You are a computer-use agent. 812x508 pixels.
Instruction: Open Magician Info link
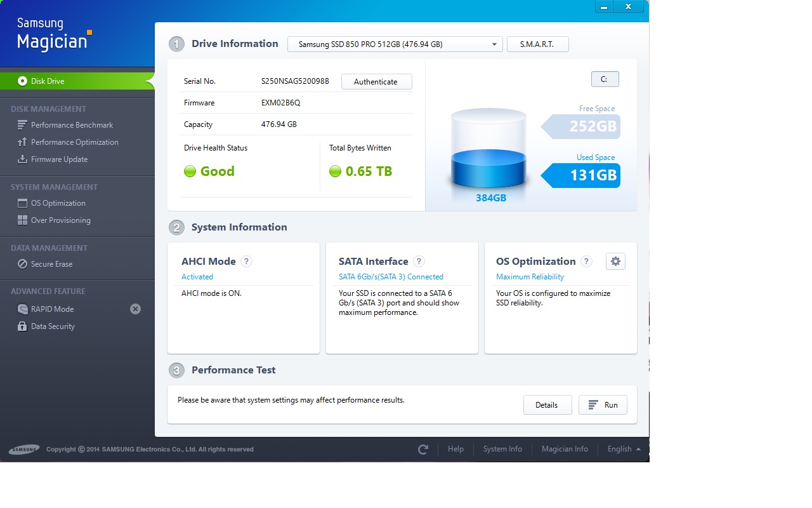(565, 449)
